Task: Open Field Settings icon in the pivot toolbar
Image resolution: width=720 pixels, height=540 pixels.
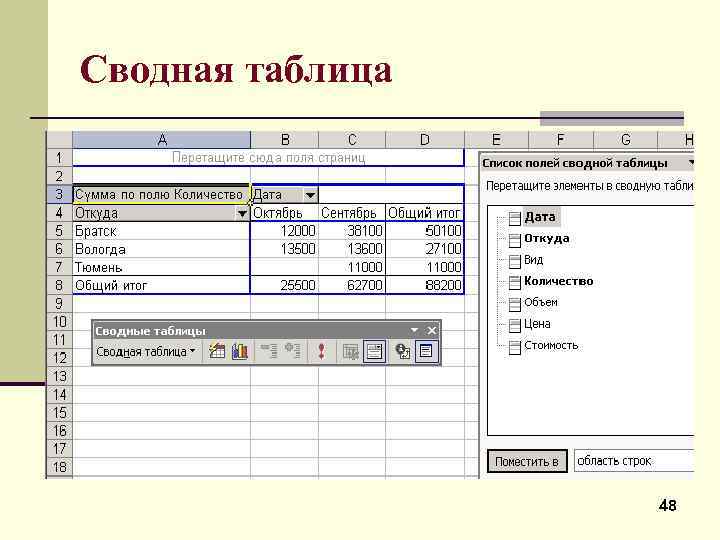Action: 403,351
